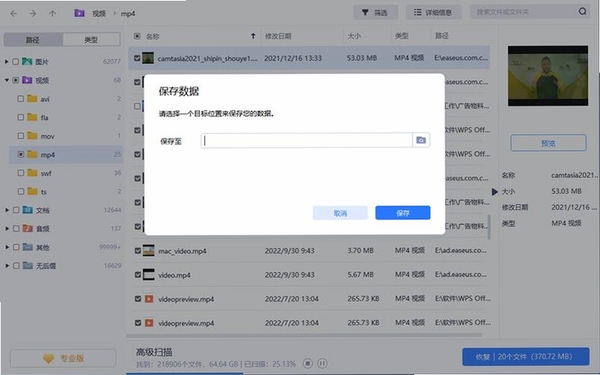The width and height of the screenshot is (600, 375).
Task: Toggle the mov folder checkbox
Action: click(21, 135)
